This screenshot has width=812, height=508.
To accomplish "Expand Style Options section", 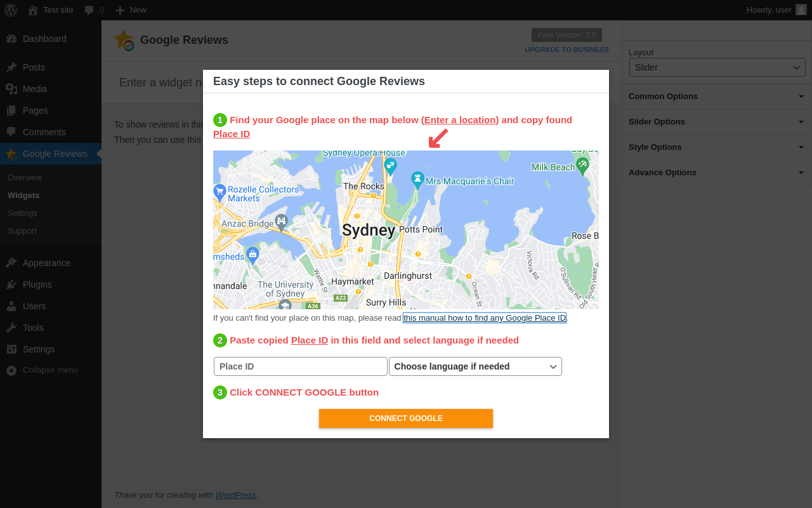I will coord(717,147).
